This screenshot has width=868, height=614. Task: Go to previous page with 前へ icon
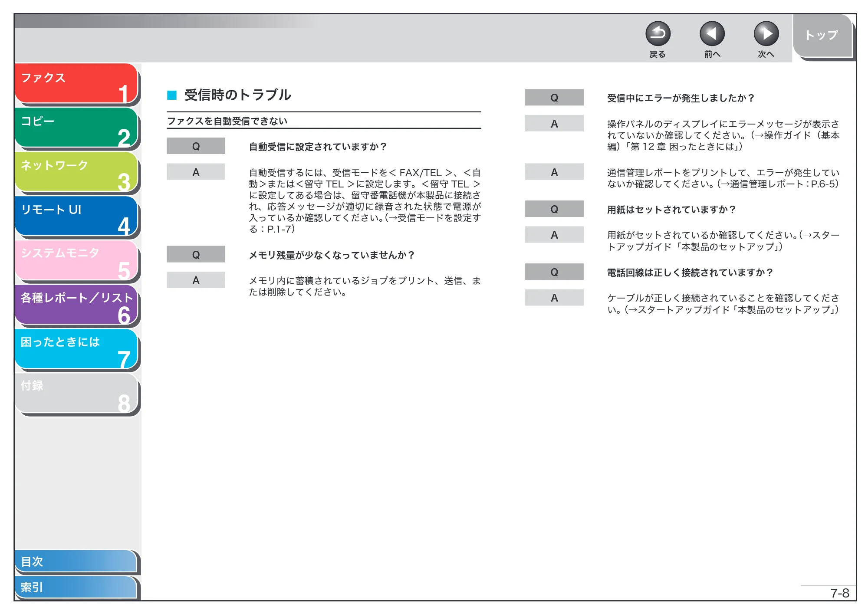tap(712, 34)
